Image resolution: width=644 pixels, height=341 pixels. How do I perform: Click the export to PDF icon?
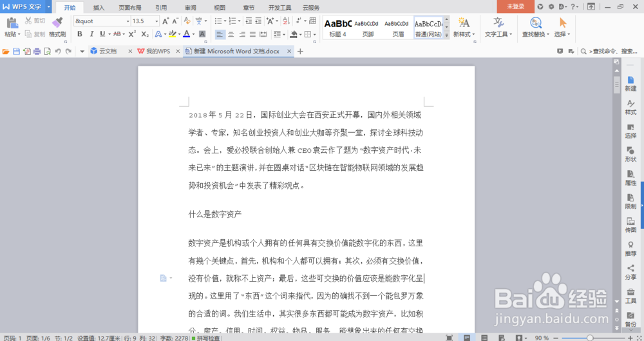click(x=26, y=52)
